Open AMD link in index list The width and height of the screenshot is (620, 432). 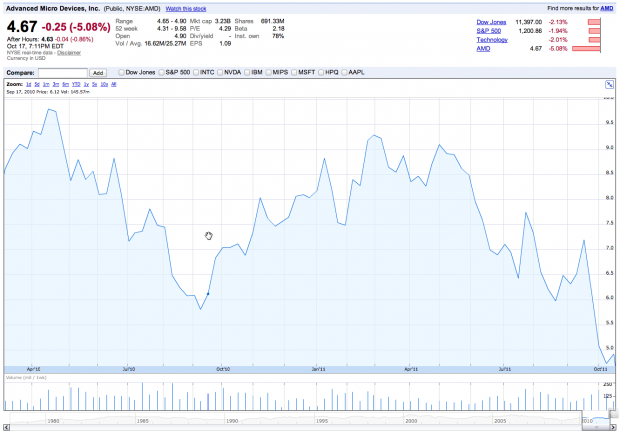click(x=483, y=49)
